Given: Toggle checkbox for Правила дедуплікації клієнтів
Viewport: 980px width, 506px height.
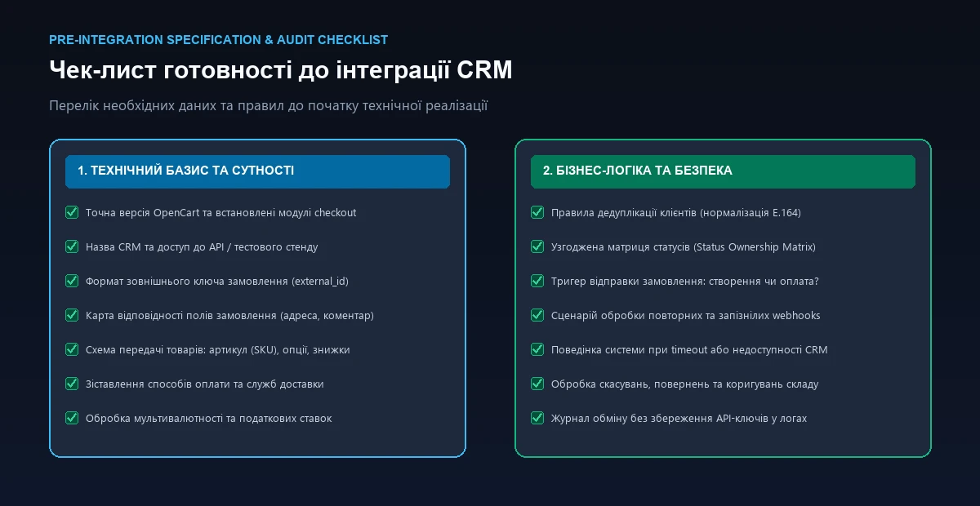Looking at the screenshot, I should (x=537, y=212).
